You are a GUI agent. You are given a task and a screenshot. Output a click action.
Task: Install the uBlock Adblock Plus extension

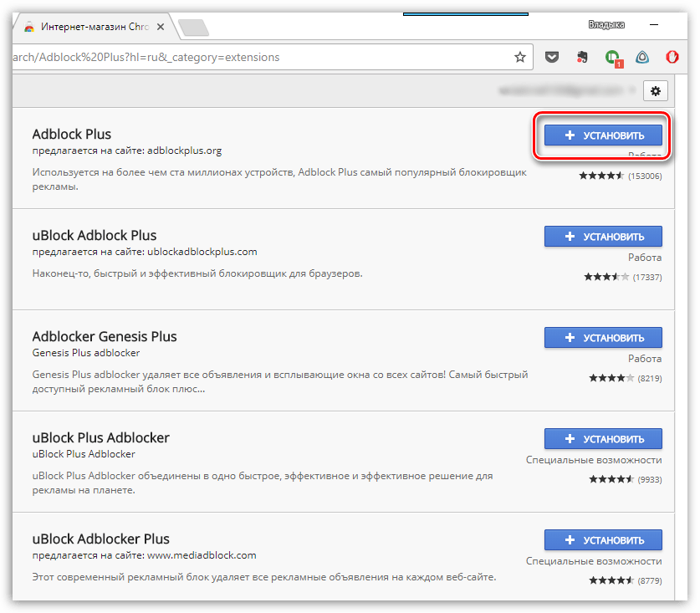tap(603, 236)
